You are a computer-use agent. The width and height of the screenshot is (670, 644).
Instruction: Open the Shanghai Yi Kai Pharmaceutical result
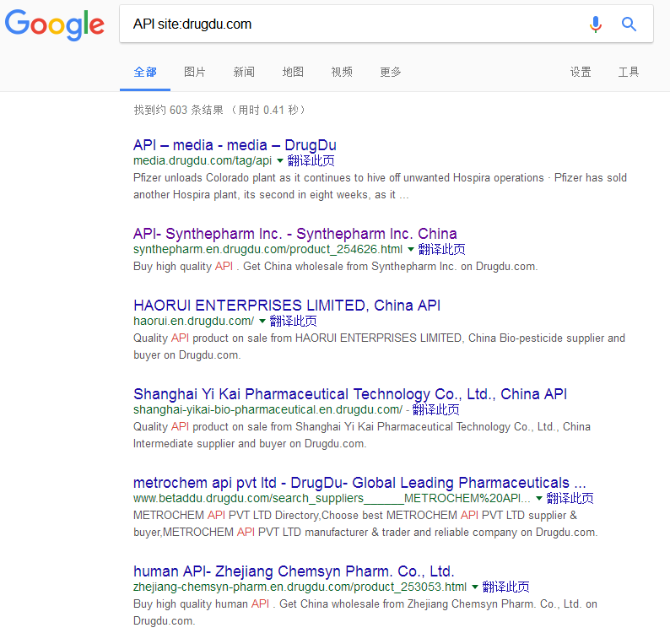[349, 394]
